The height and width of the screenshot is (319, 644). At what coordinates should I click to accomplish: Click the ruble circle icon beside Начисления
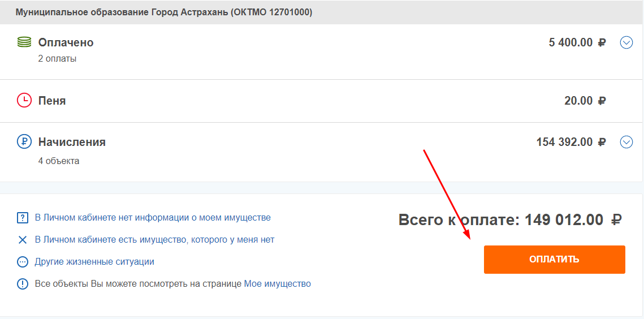(24, 141)
